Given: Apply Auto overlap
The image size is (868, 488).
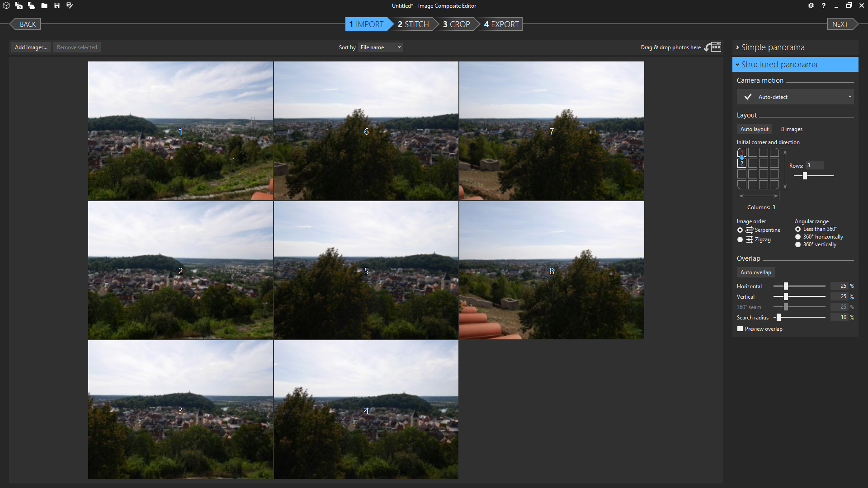Looking at the screenshot, I should (x=755, y=272).
